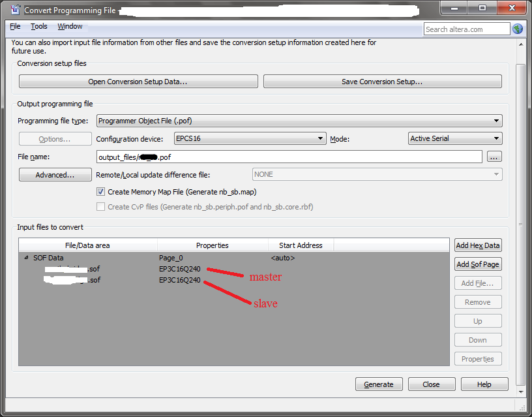Open the Window menu
The height and width of the screenshot is (417, 532).
70,26
